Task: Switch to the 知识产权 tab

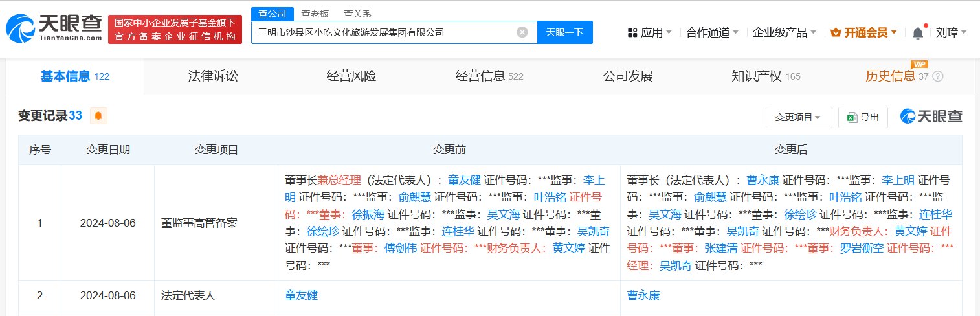Action: tap(766, 76)
